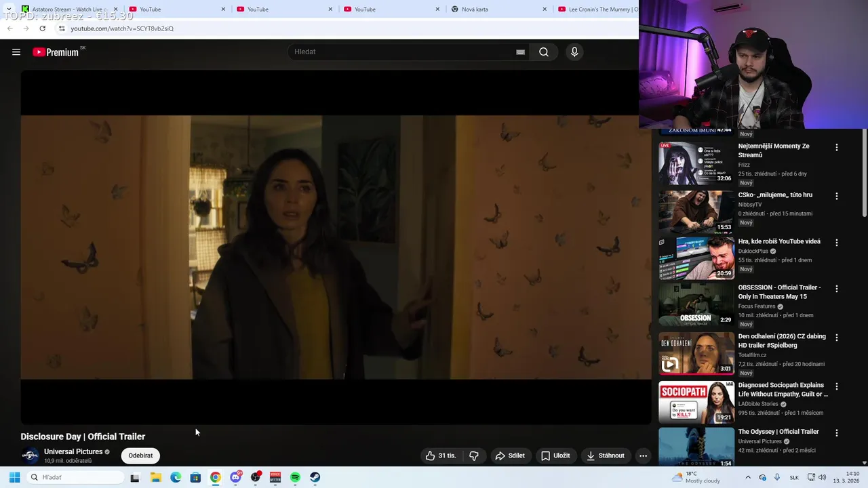This screenshot has width=868, height=488.
Task: Click the taskbar Hľadať search box
Action: coord(75,477)
